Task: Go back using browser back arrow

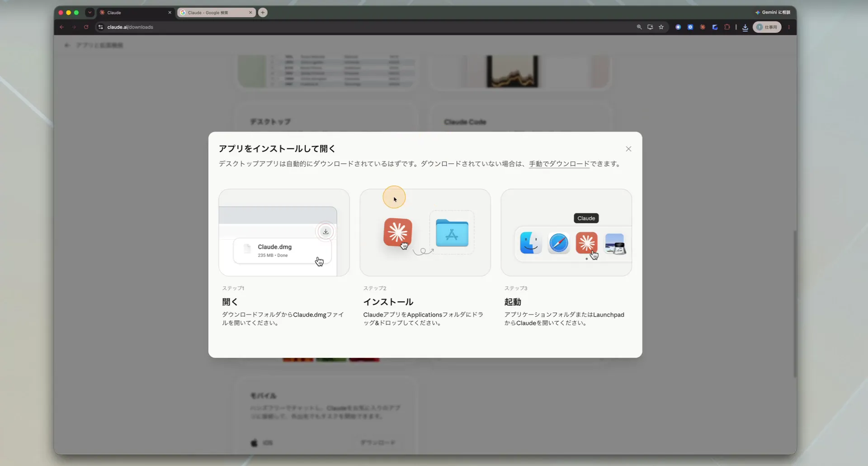Action: 62,27
